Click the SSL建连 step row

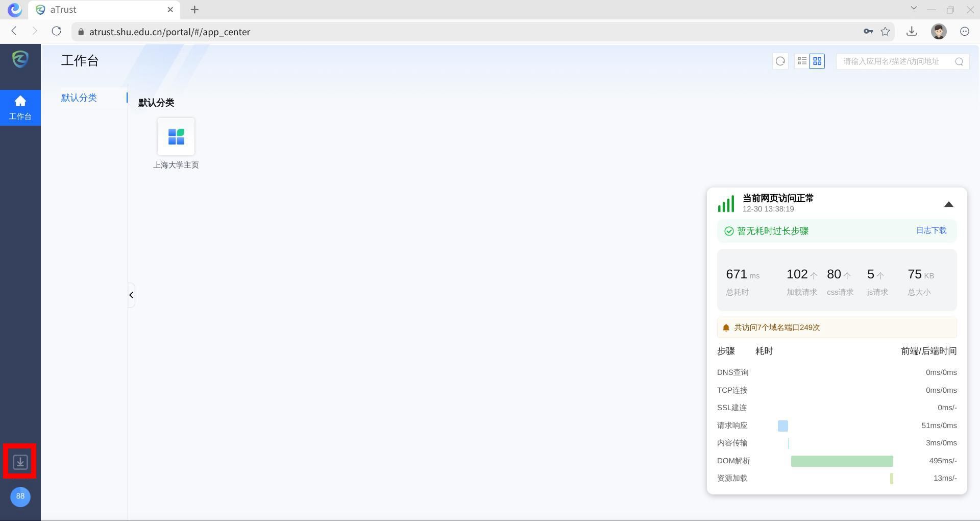point(837,408)
